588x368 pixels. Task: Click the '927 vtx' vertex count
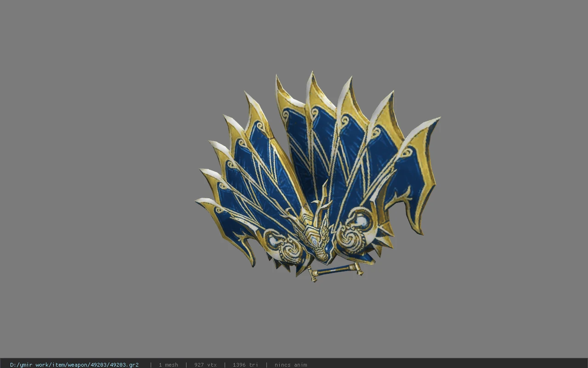pos(205,365)
